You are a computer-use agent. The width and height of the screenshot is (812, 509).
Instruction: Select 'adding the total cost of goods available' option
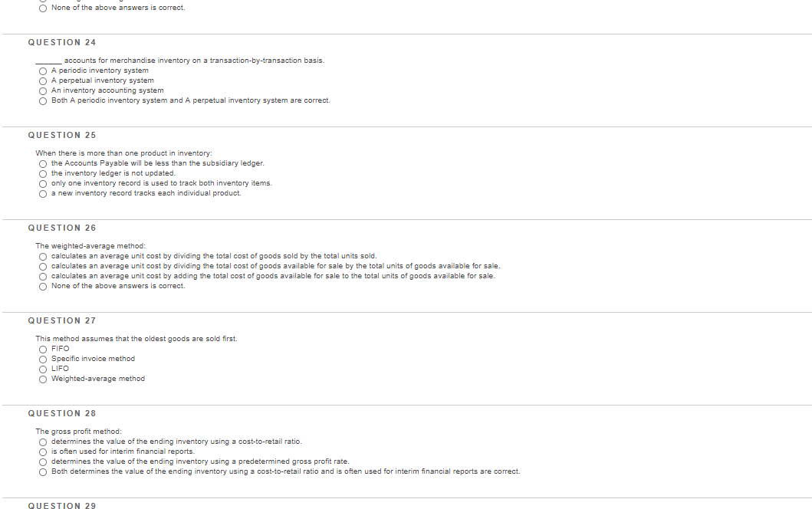[43, 276]
